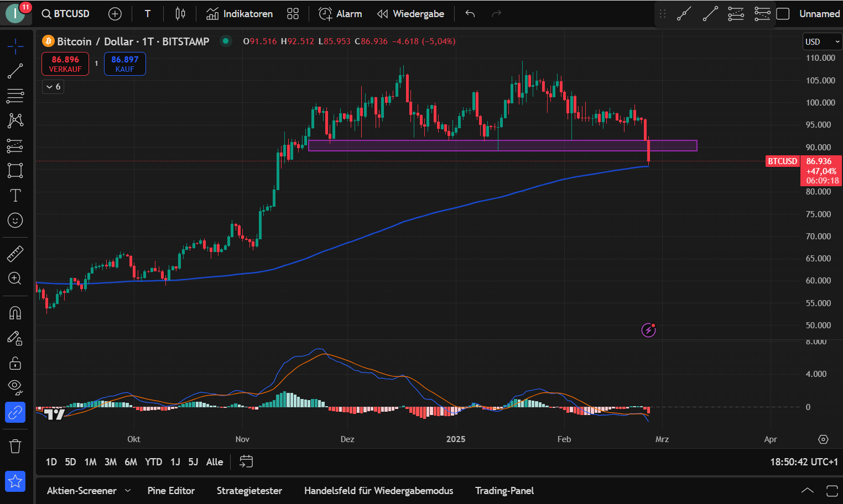Redo the last chart action
Viewport: 843px width, 504px height.
point(497,14)
